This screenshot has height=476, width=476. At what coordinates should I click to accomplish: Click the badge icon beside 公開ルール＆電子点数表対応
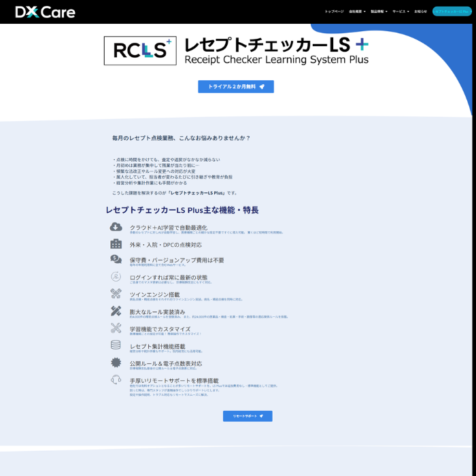tap(116, 362)
